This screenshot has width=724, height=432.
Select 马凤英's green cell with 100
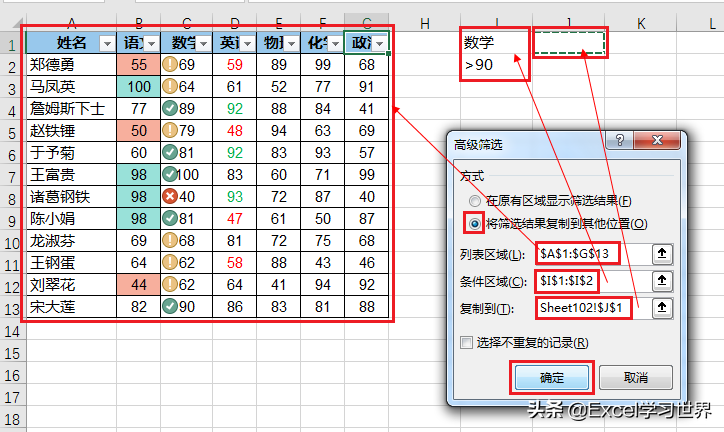pos(139,87)
